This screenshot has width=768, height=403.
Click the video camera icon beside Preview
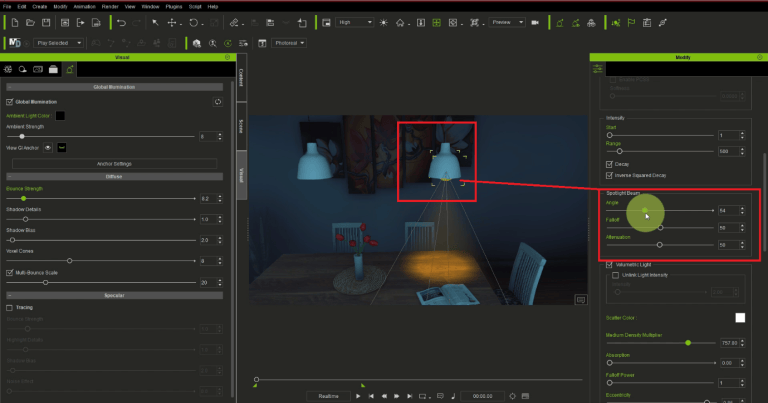(535, 23)
